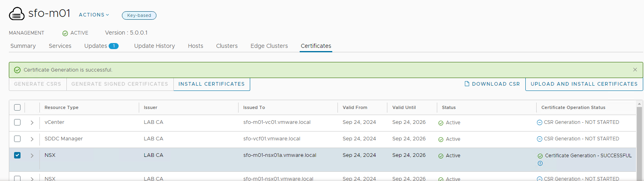Click the info icon under Certificate Generation status
This screenshot has width=644, height=181.
540,163
